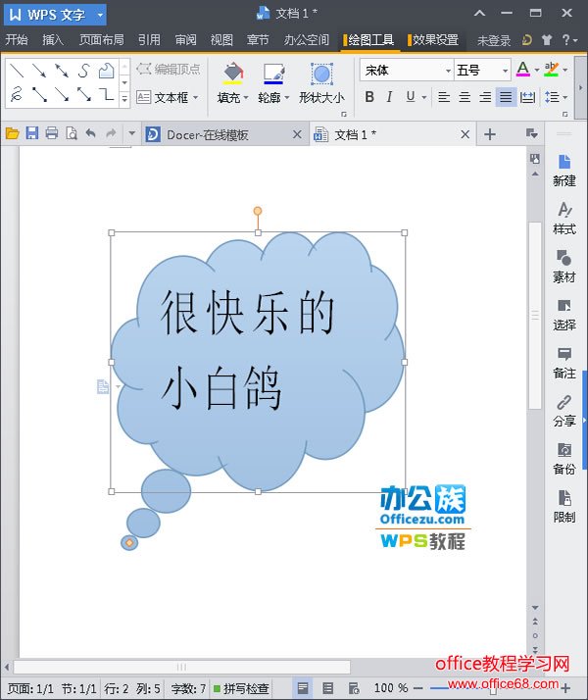Open the highlight color picker

tap(552, 70)
